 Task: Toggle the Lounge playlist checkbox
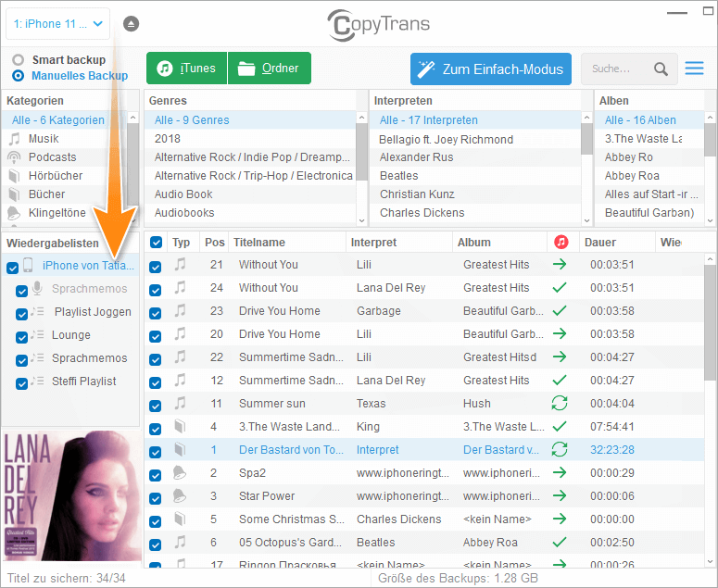coord(21,337)
